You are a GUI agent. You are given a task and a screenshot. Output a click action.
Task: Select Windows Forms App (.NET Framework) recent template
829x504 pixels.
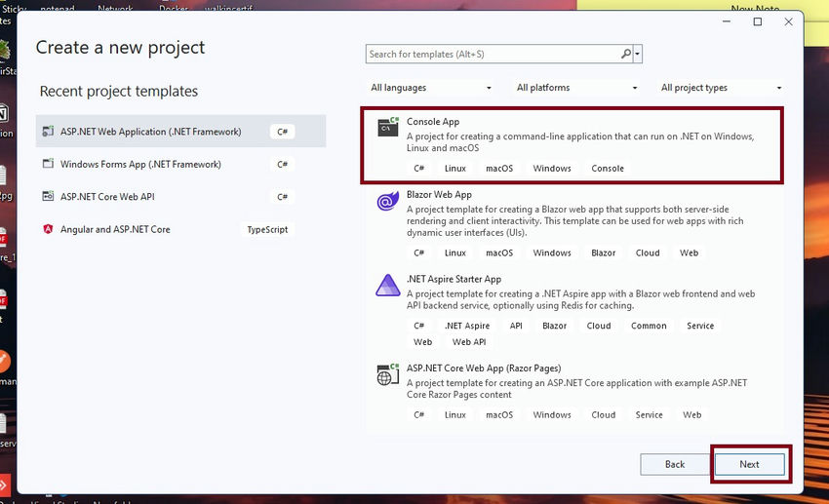[180, 164]
